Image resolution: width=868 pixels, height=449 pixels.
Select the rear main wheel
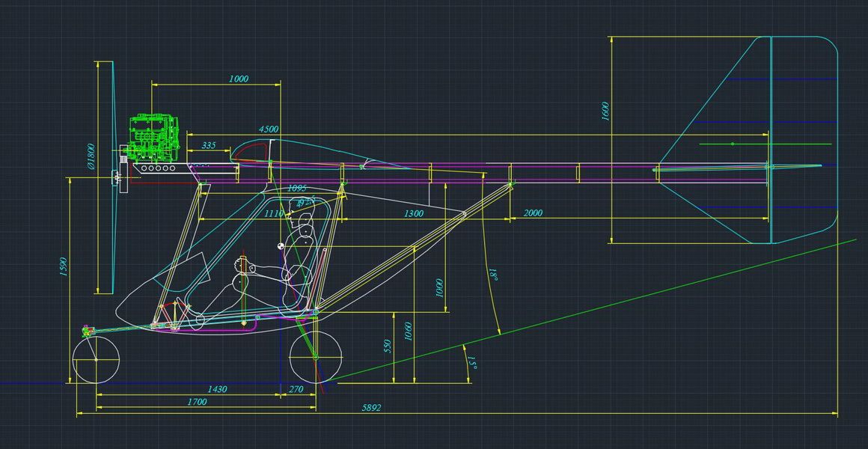click(315, 358)
